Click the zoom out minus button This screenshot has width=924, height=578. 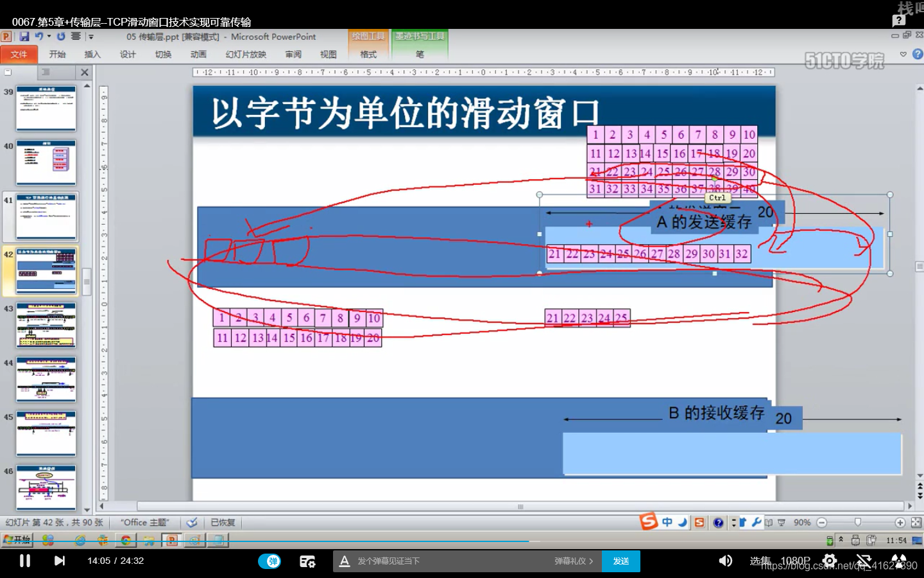pos(822,523)
